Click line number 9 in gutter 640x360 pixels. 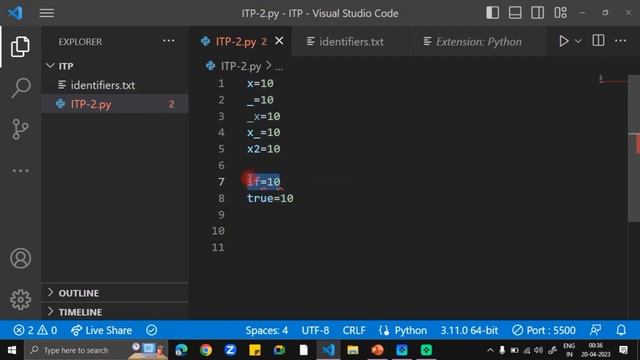coord(221,215)
